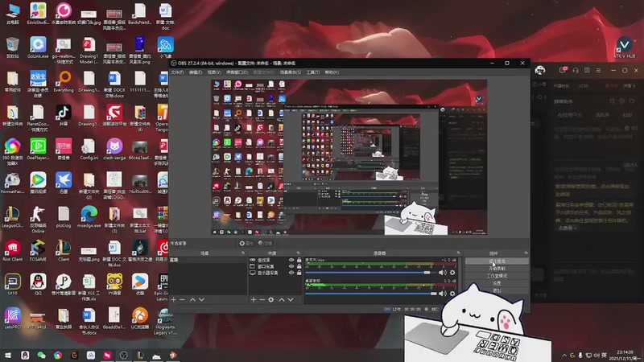Pop out the 混音器 dock panel
644x362 pixels.
click(x=458, y=253)
